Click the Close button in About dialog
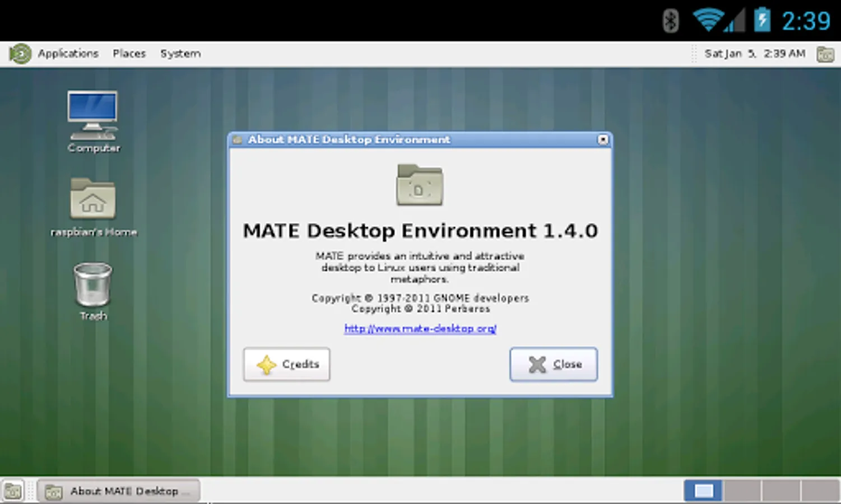 (554, 365)
